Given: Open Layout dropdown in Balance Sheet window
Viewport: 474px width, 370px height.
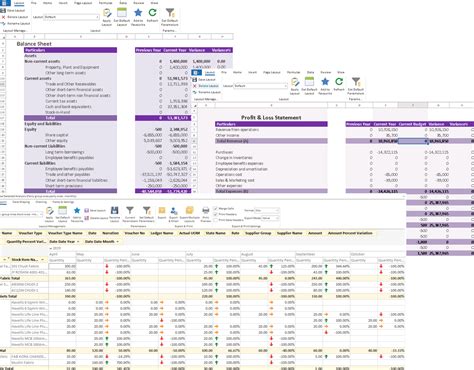Looking at the screenshot, I should pos(97,17).
